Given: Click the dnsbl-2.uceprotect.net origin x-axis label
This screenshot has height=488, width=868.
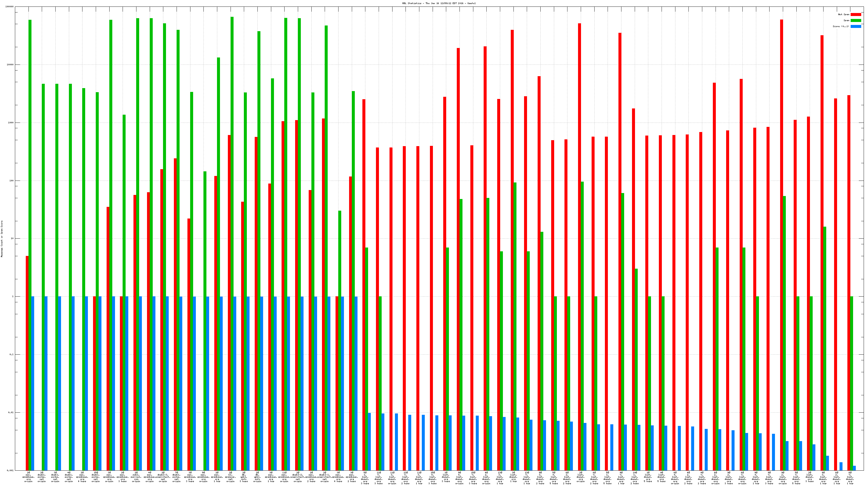Looking at the screenshot, I should (x=298, y=477).
